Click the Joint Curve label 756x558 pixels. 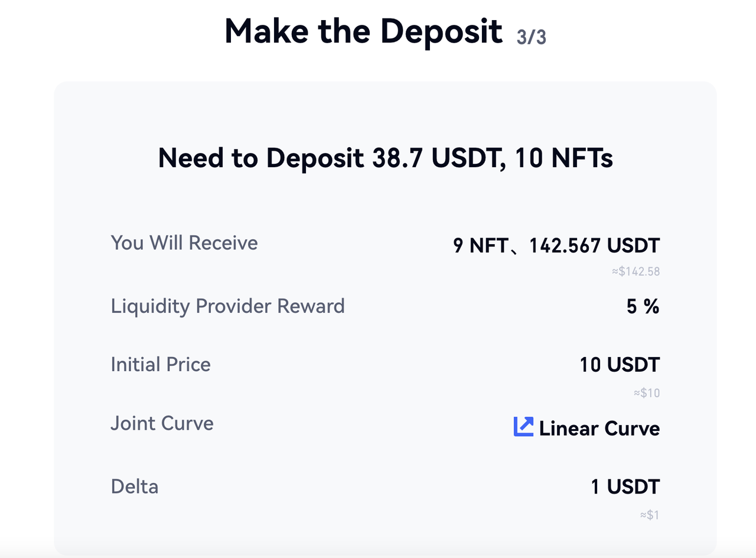pos(162,423)
